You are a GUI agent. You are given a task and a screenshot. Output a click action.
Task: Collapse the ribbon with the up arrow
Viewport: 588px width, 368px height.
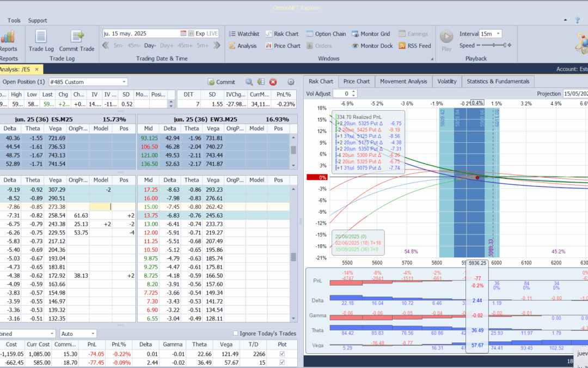pyautogui.click(x=566, y=20)
